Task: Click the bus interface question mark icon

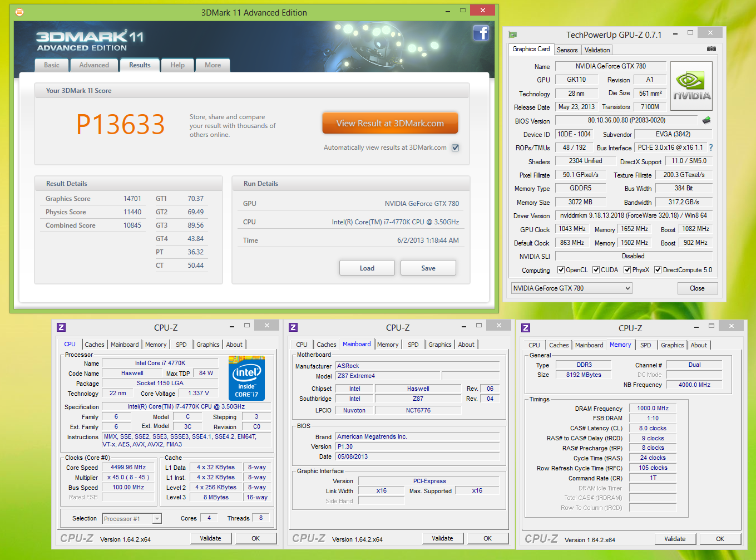Action: point(710,148)
